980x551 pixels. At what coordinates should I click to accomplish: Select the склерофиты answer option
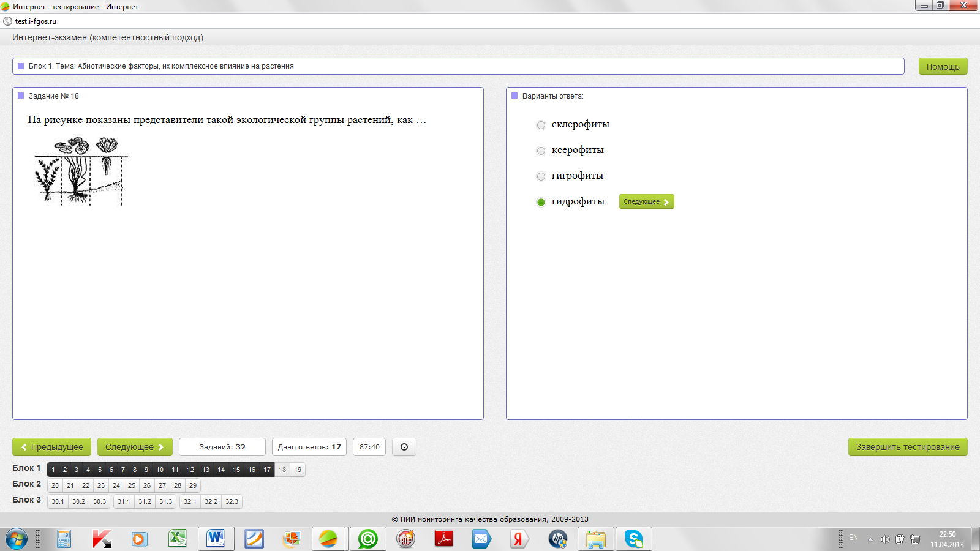(x=541, y=125)
